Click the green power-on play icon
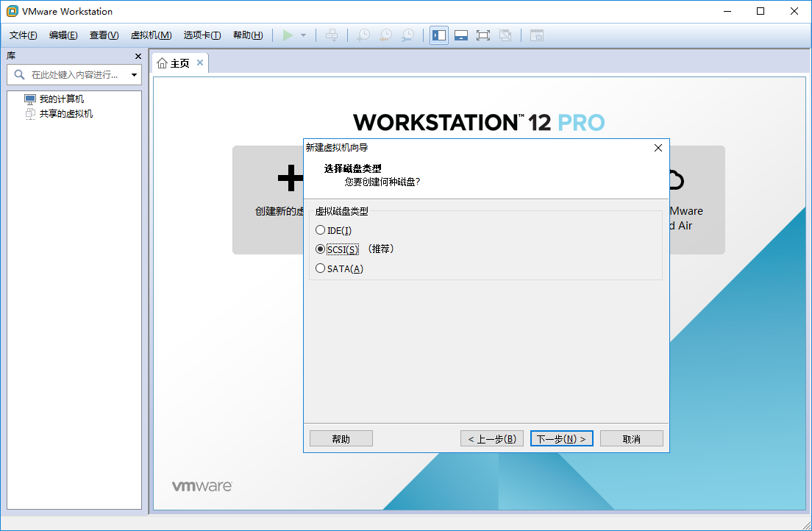This screenshot has height=531, width=812. pos(288,35)
